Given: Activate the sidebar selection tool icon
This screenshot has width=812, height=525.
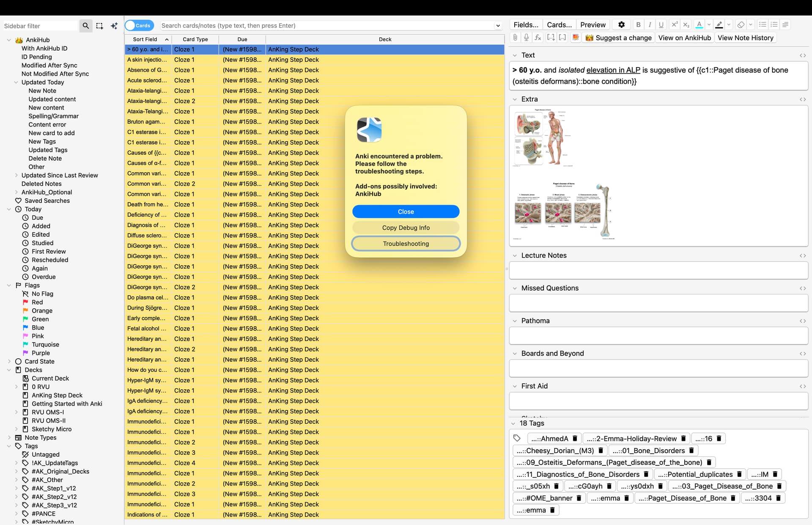Looking at the screenshot, I should [x=100, y=26].
